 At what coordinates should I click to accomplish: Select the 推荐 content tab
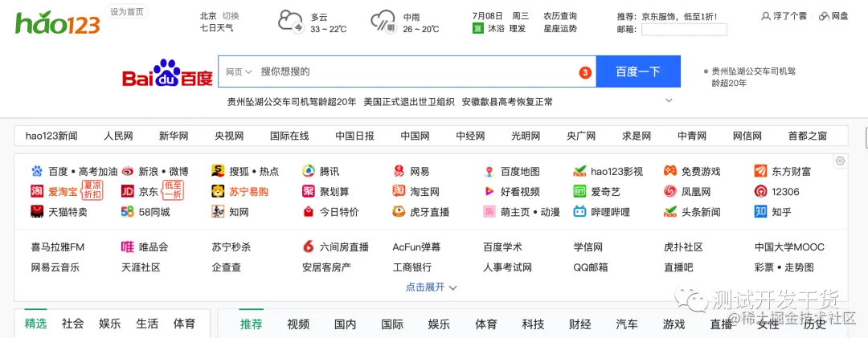(x=252, y=324)
